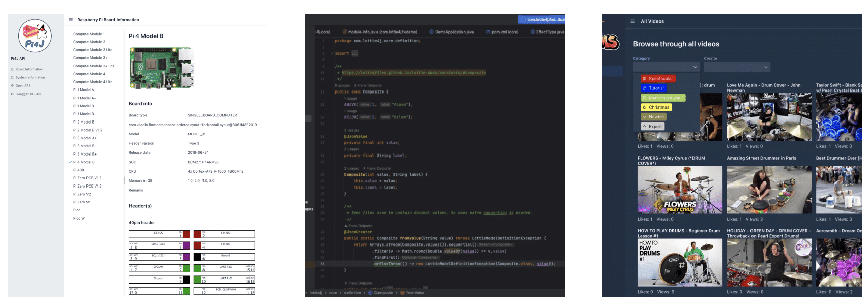Select Pi 1 Model A board

pyautogui.click(x=83, y=90)
